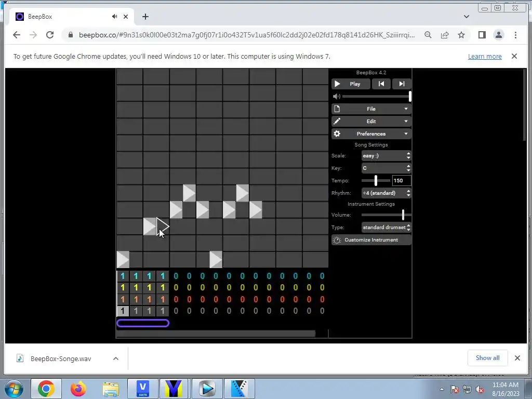Open File Explorer from the taskbar

(x=111, y=389)
